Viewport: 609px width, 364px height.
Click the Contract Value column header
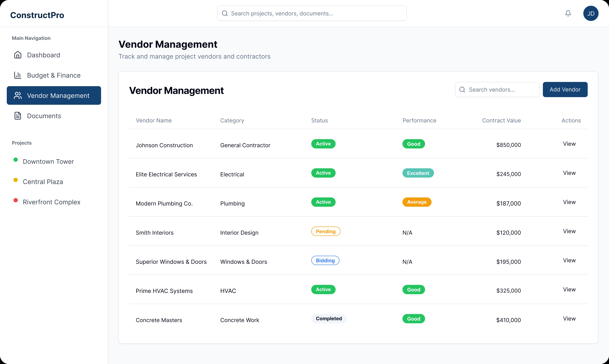pyautogui.click(x=501, y=120)
